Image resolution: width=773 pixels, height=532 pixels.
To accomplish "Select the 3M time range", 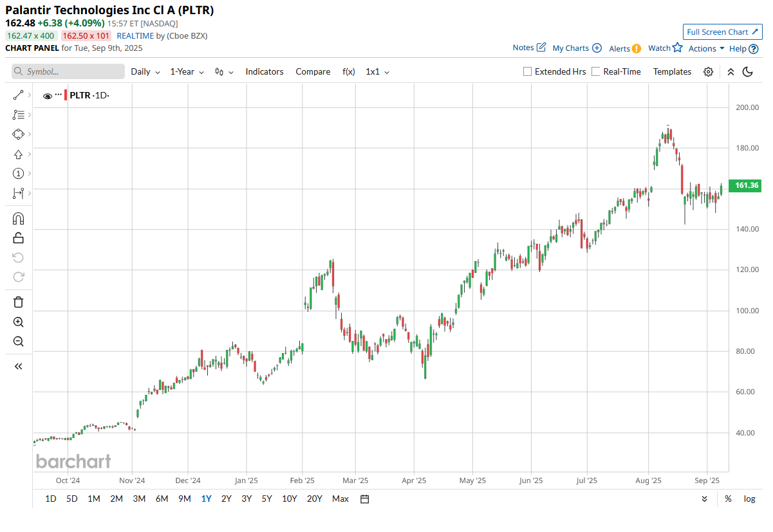I will point(139,499).
